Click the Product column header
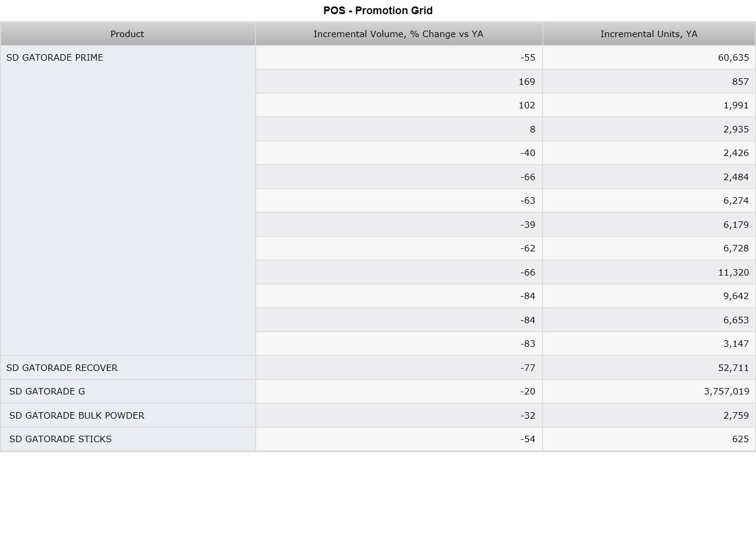Viewport: 756px width, 557px height. pos(128,34)
